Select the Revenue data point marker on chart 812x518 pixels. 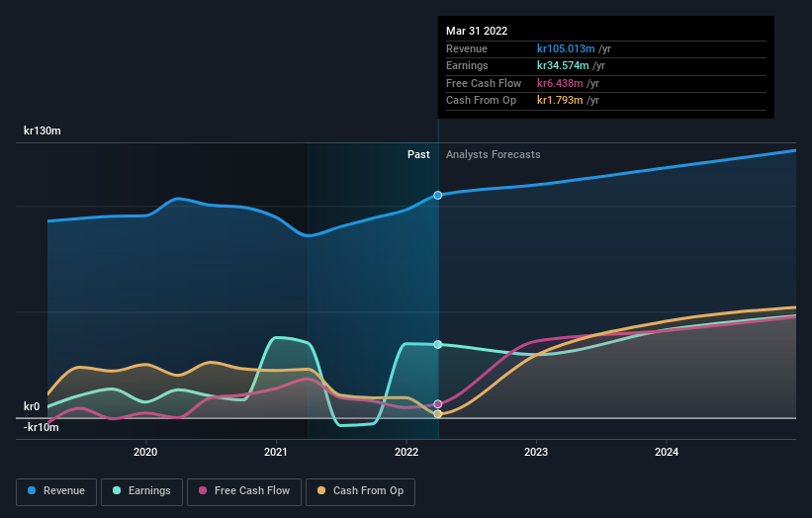click(438, 195)
